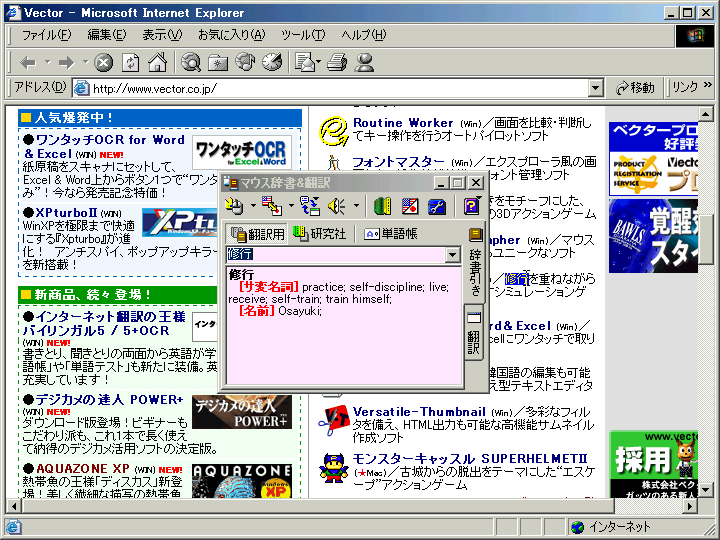Expand the Mail button dropdown arrow
Screen dimensions: 720x540
point(318,62)
